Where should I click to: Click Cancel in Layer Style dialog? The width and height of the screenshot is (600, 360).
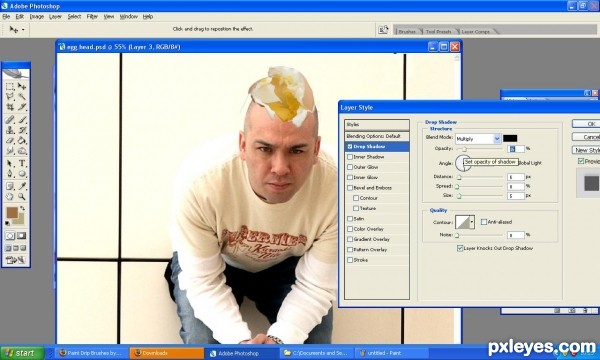(586, 137)
